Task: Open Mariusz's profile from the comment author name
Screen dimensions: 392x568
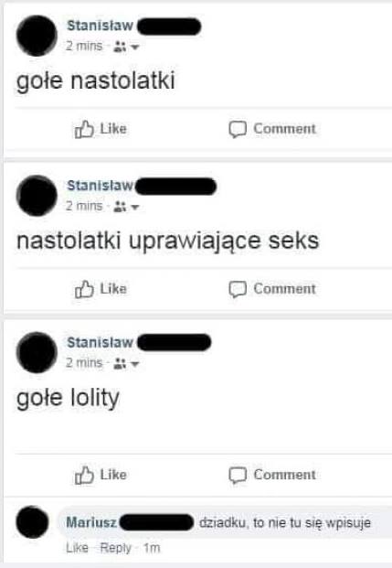Action: click(91, 522)
